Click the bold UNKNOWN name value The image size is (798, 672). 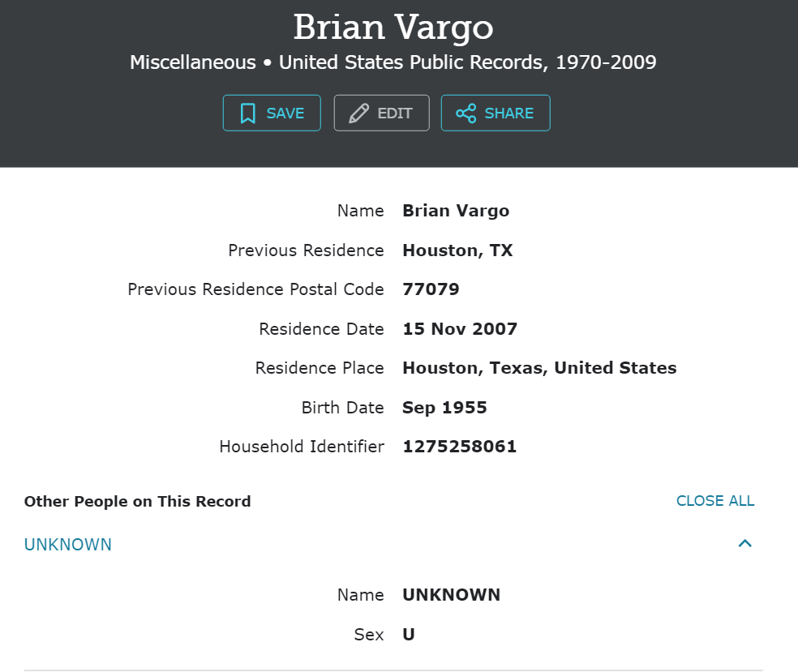coord(451,595)
